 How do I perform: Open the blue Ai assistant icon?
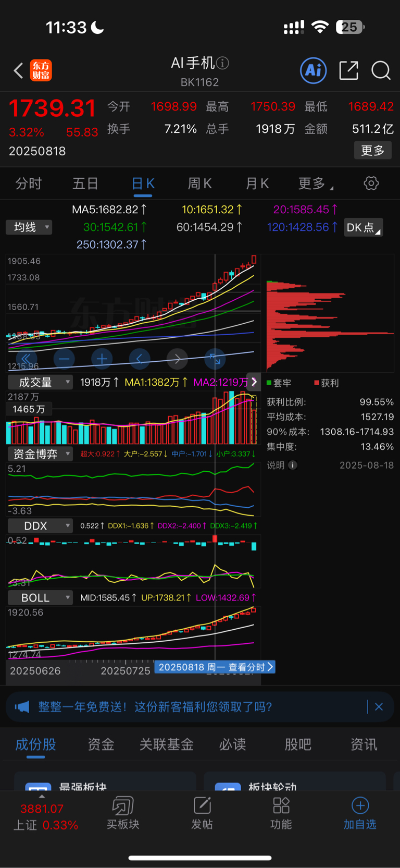click(x=314, y=70)
